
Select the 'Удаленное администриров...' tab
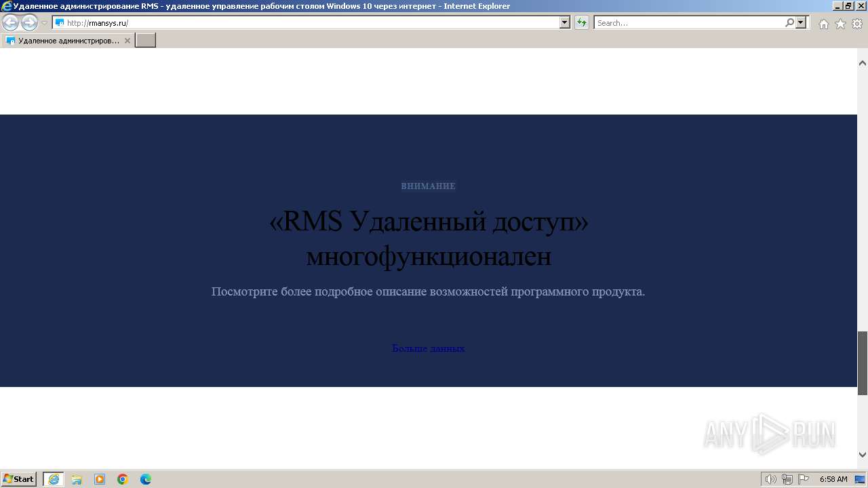[x=68, y=41]
